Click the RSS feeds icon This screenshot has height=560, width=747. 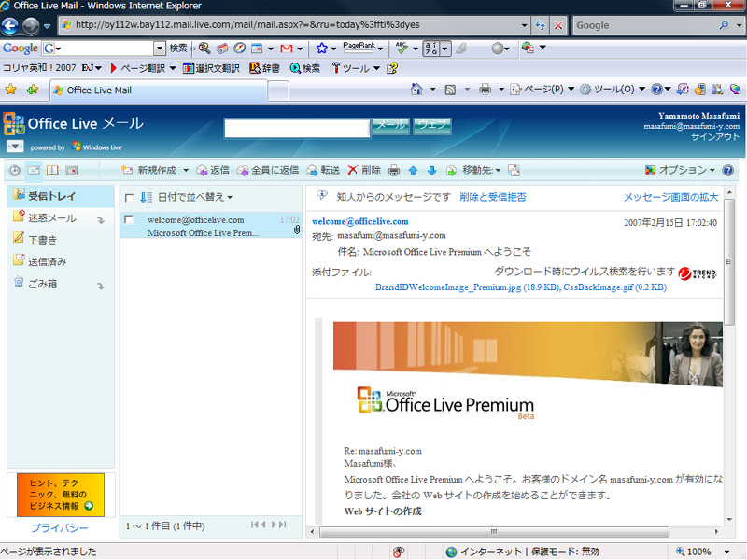pos(450,90)
